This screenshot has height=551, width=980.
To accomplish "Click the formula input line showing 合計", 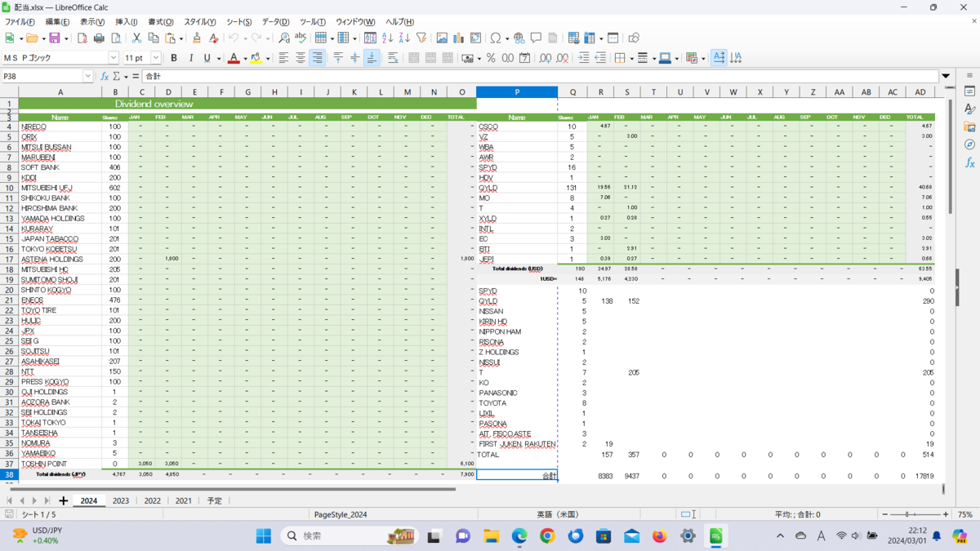I will [541, 76].
